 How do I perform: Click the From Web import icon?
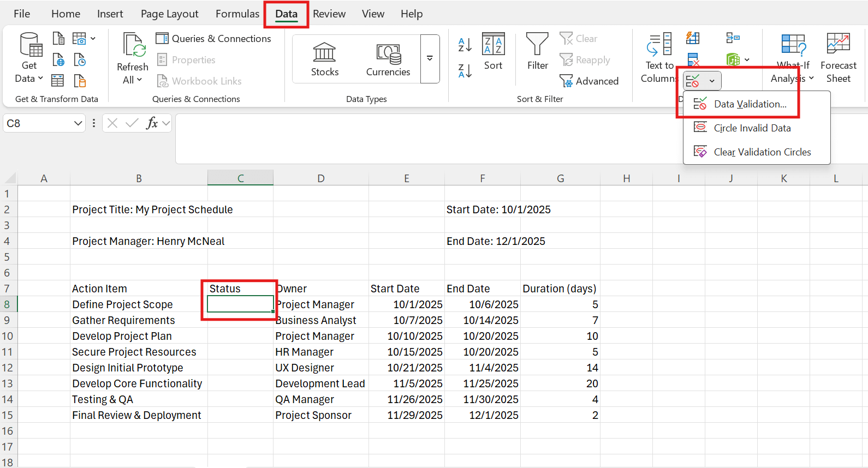[58, 59]
